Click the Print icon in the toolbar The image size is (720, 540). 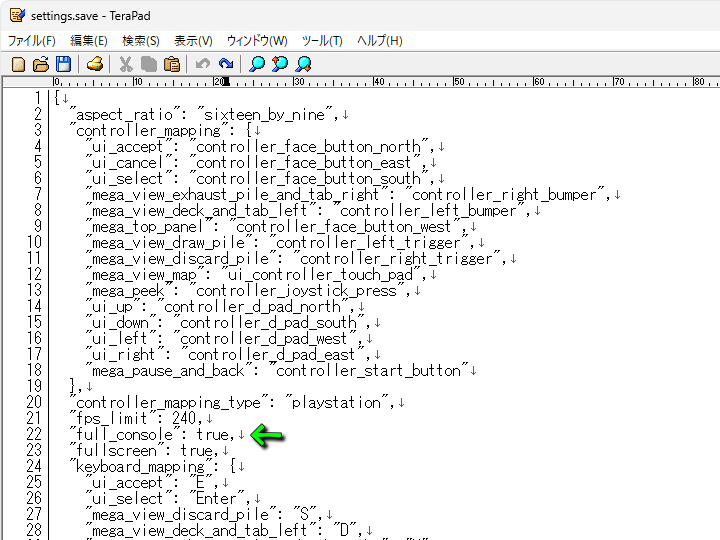click(x=95, y=64)
